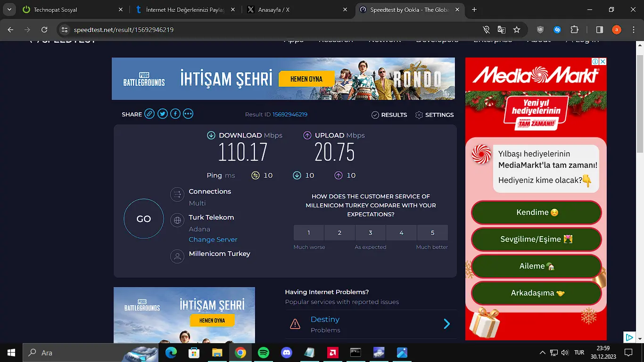Viewport: 644px width, 362px height.
Task: Click the tracking protection eye icon
Action: click(x=487, y=30)
